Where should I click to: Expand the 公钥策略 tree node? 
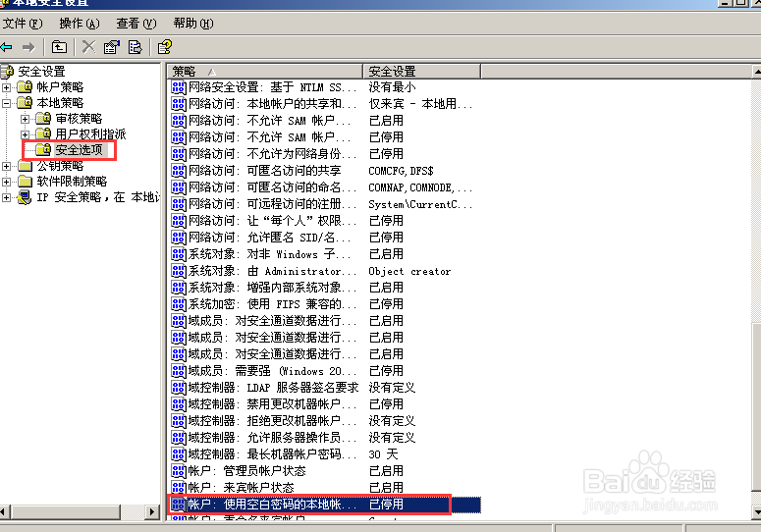tap(6, 166)
